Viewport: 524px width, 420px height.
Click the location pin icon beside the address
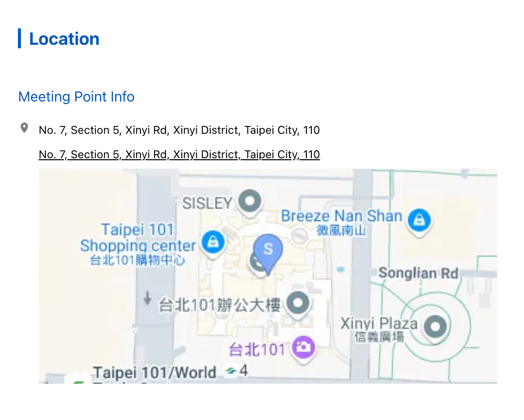click(x=24, y=128)
